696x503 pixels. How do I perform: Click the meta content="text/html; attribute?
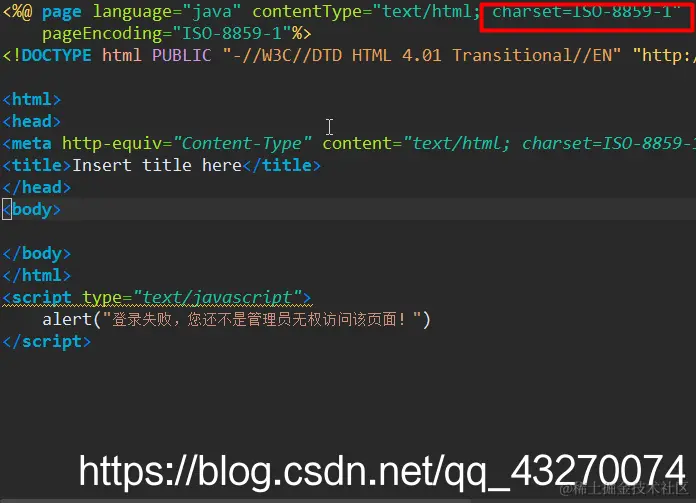coord(416,143)
